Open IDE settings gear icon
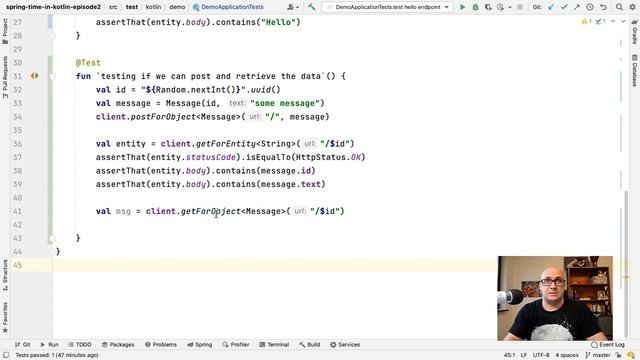 click(632, 7)
